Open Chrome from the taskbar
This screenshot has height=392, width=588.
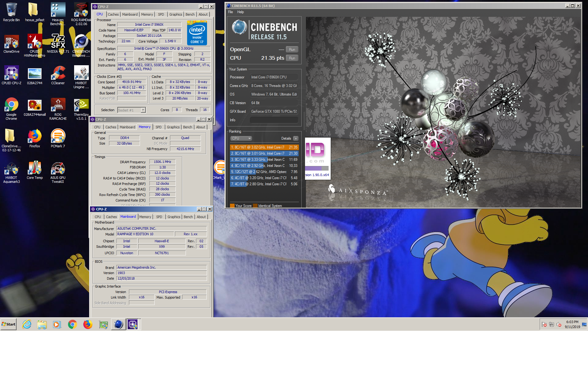73,324
